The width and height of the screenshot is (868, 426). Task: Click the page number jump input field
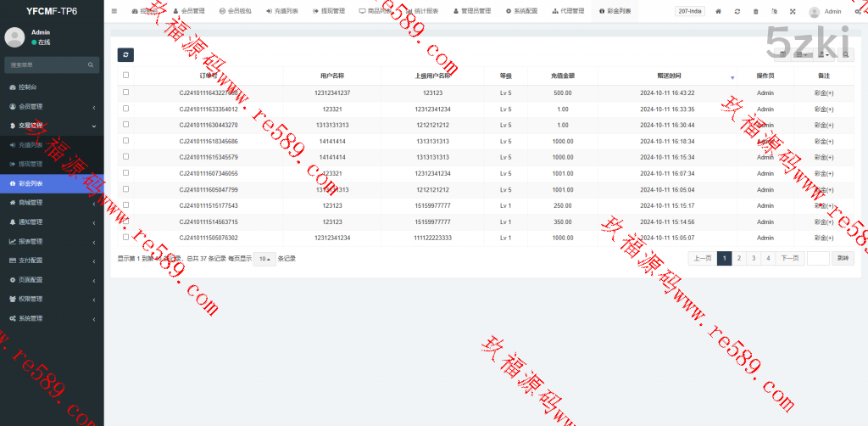(817, 258)
